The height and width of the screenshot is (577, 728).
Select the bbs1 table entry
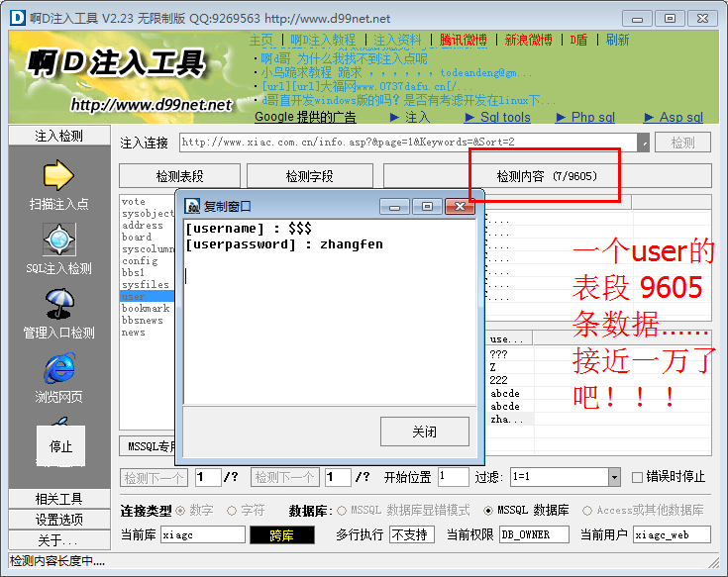click(133, 273)
